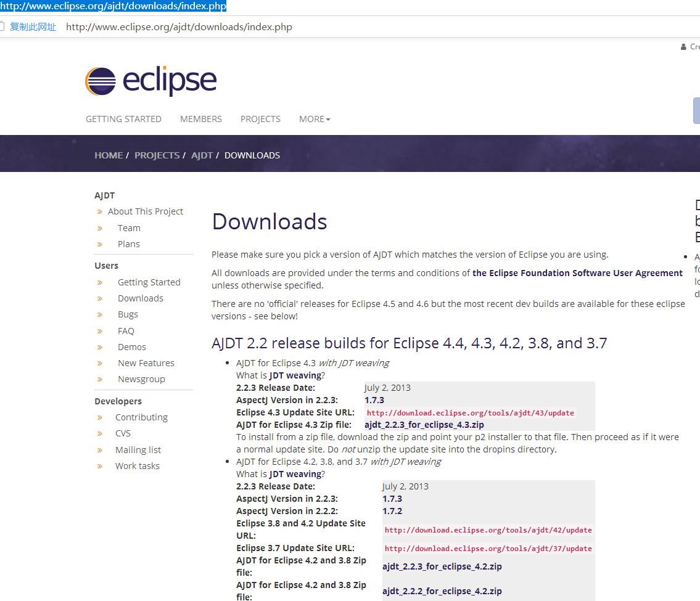The image size is (700, 601).
Task: Click the ajdt/42/update site URL
Action: [x=488, y=530]
